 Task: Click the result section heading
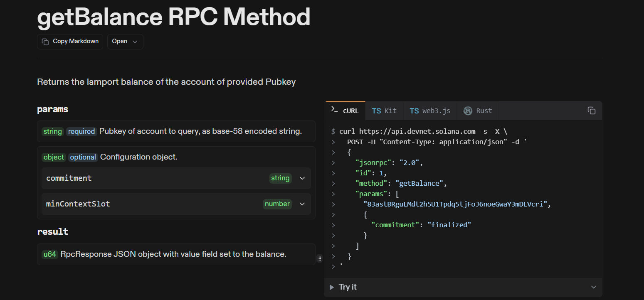(x=53, y=231)
